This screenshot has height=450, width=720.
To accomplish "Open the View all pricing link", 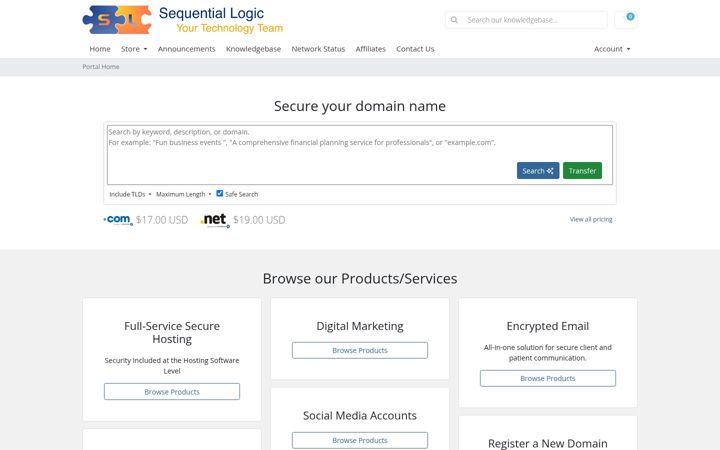I will coord(591,219).
